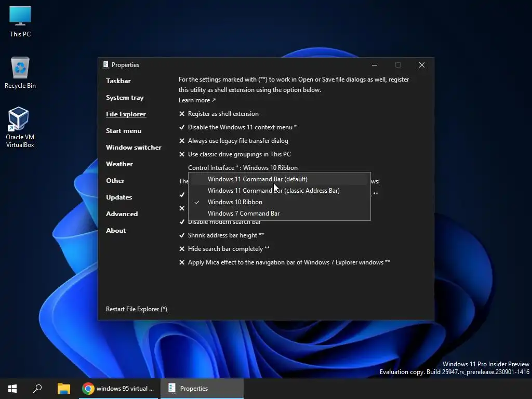Image resolution: width=532 pixels, height=399 pixels.
Task: Open the Start menu settings section
Action: tap(124, 131)
